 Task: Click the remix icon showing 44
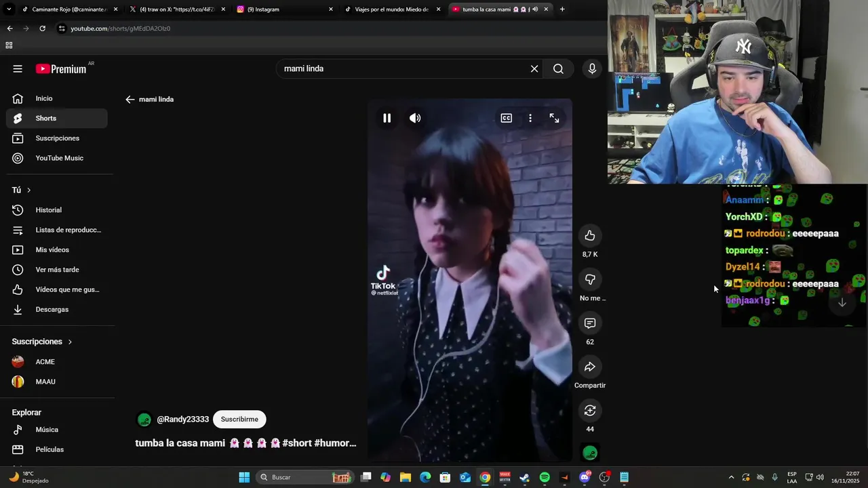coord(590,411)
